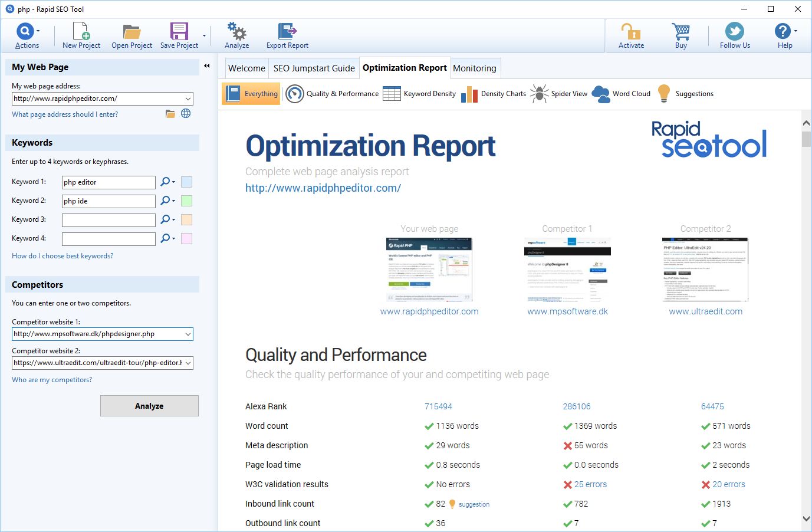Click www.ultraedit.com competitor link
This screenshot has width=812, height=532.
(x=706, y=311)
